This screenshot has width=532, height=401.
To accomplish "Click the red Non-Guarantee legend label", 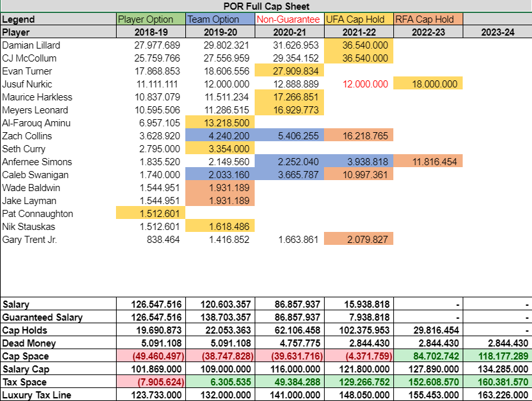I will click(x=289, y=19).
